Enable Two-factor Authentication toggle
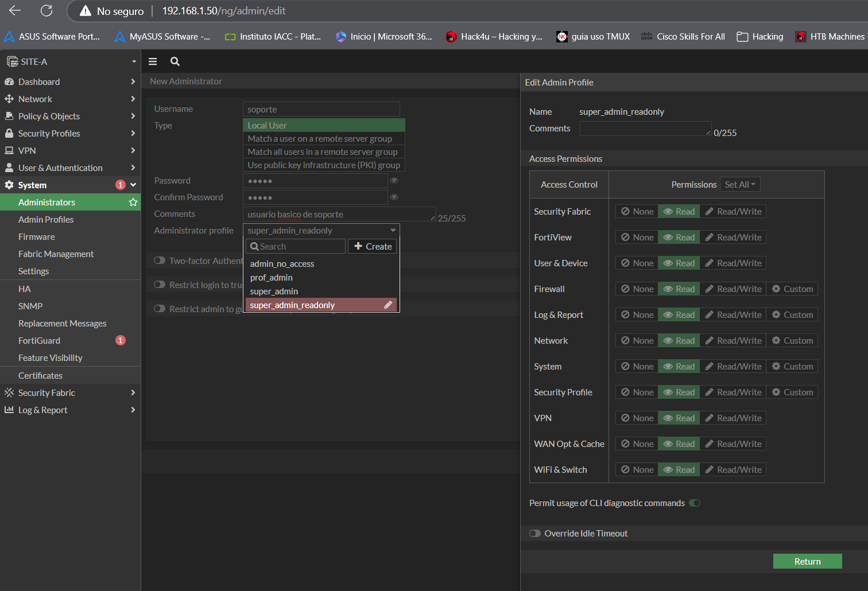The width and height of the screenshot is (868, 591). (x=160, y=260)
